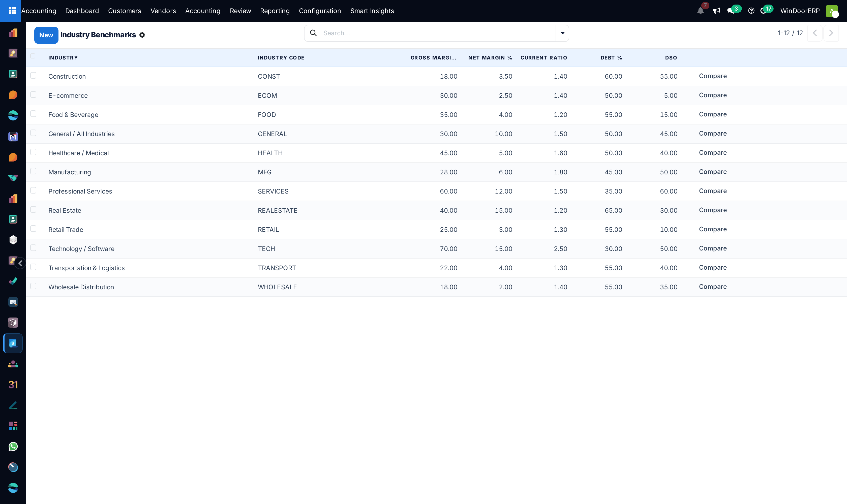This screenshot has width=847, height=504.
Task: Open the Smart Insights menu
Action: pos(372,11)
